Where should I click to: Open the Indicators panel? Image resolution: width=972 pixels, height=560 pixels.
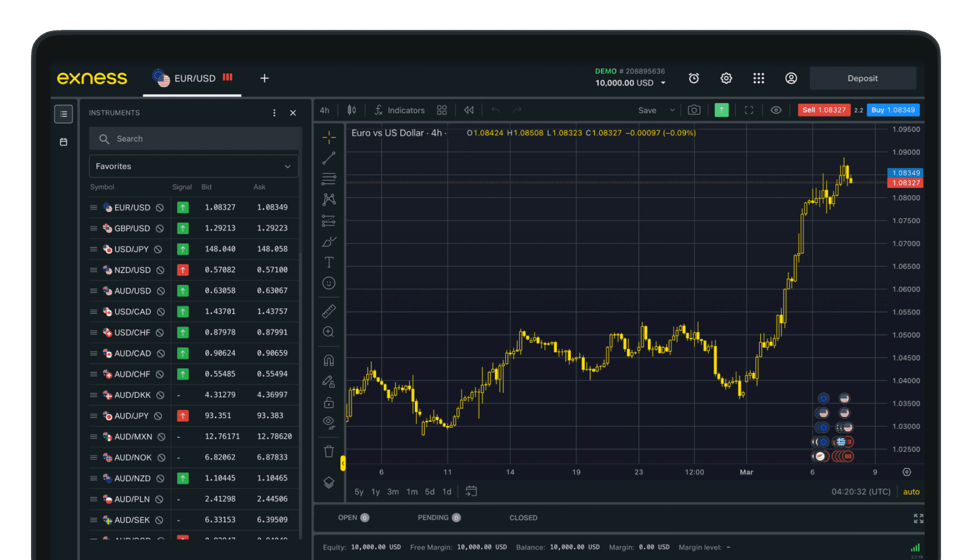point(400,110)
